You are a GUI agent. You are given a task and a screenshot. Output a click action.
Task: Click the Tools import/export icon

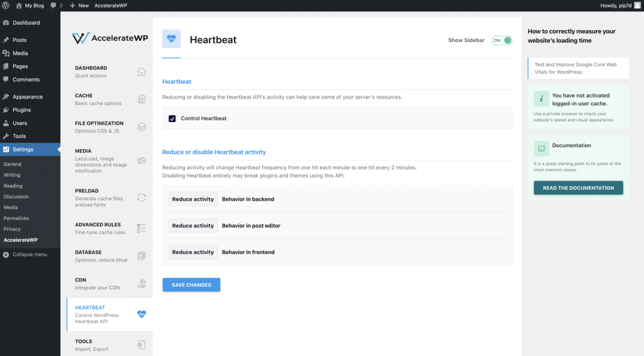tap(142, 345)
